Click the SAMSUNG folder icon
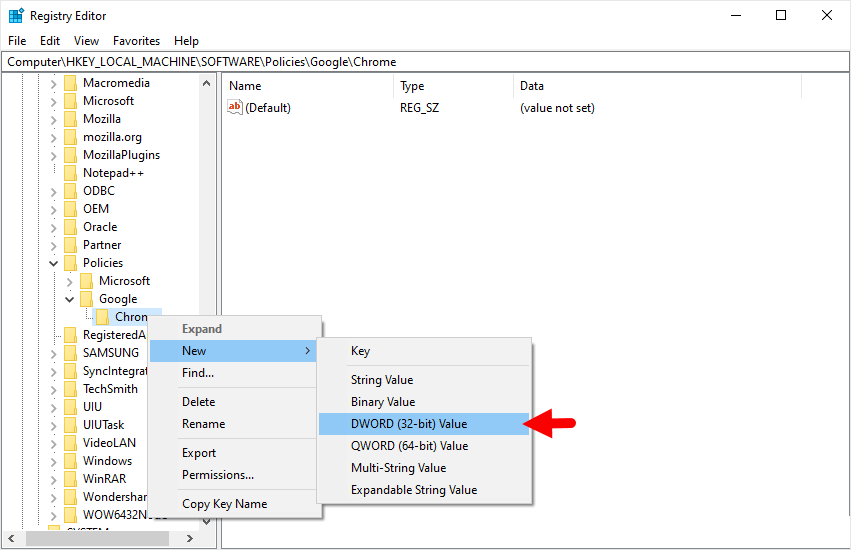 point(71,353)
